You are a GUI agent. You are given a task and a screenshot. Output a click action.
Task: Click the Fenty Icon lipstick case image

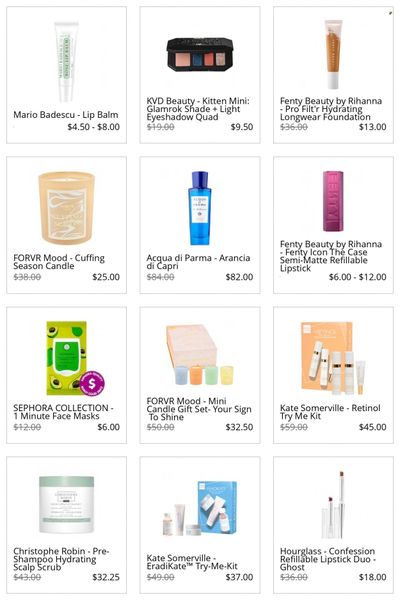click(x=333, y=201)
